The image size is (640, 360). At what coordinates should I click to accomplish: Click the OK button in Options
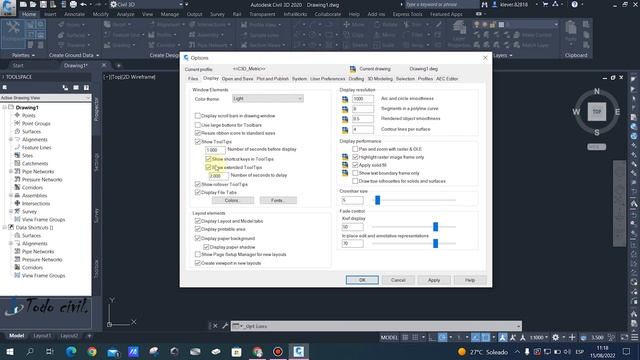coord(362,280)
